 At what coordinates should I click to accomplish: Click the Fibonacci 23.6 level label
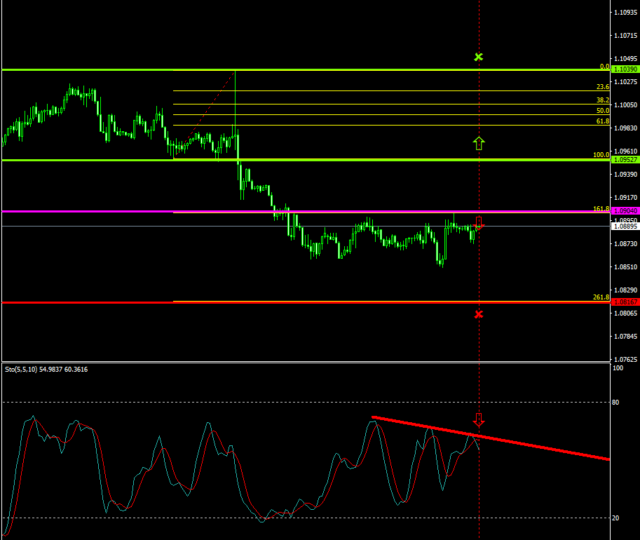coord(602,87)
